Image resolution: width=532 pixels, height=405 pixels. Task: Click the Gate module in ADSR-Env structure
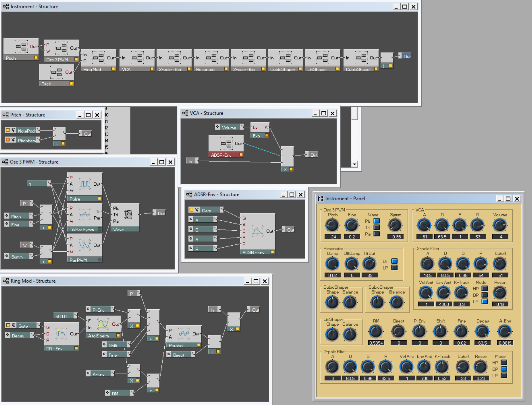pyautogui.click(x=206, y=210)
